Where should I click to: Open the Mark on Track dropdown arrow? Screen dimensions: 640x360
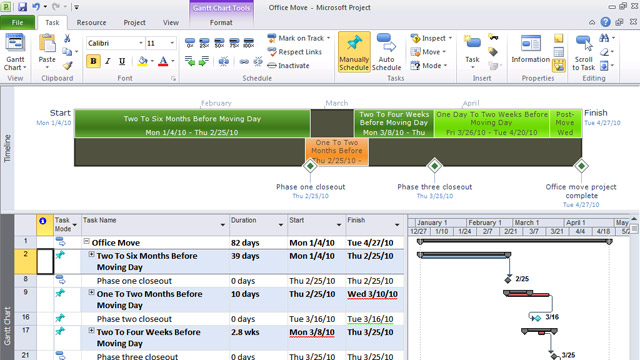[329, 38]
